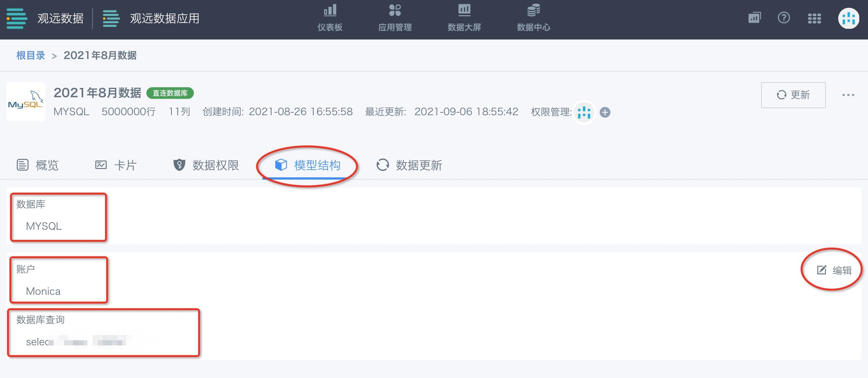Click the screen monitor icon in header

pos(754,17)
